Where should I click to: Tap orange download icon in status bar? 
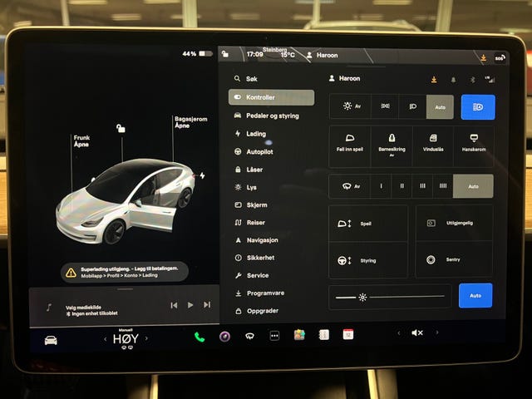pyautogui.click(x=484, y=58)
